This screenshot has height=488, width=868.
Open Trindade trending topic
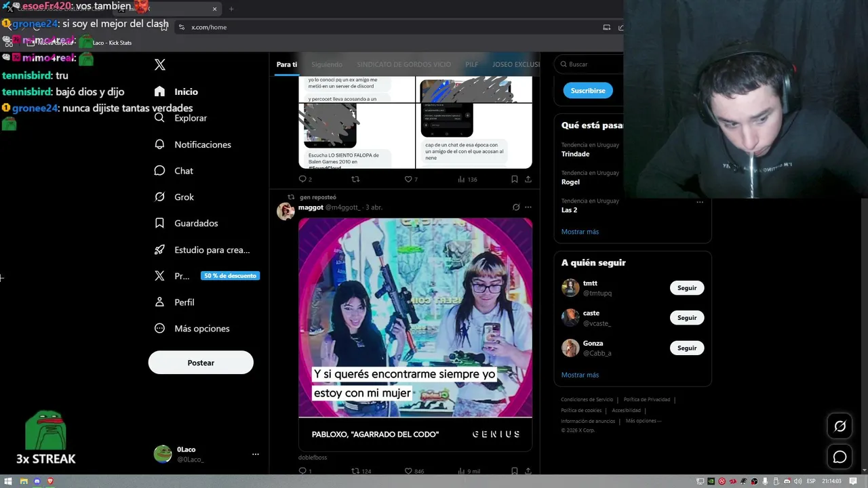click(x=575, y=154)
